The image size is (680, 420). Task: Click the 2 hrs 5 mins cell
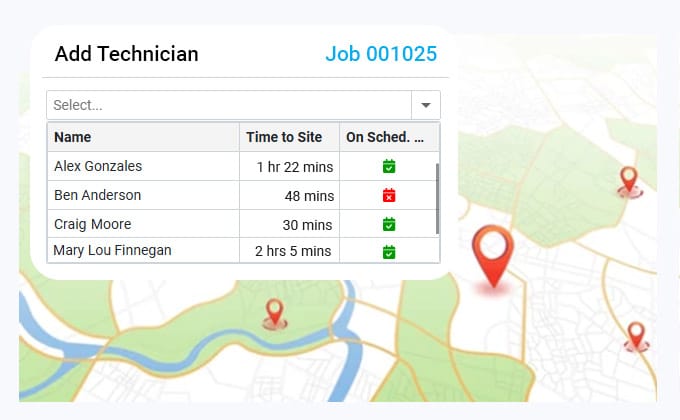pos(289,251)
